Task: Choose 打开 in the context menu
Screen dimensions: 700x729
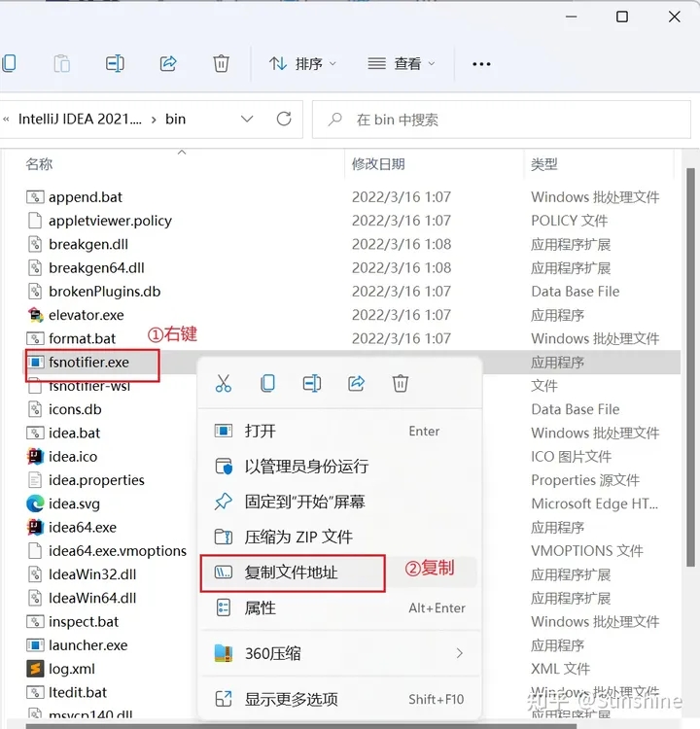Action: [340, 431]
